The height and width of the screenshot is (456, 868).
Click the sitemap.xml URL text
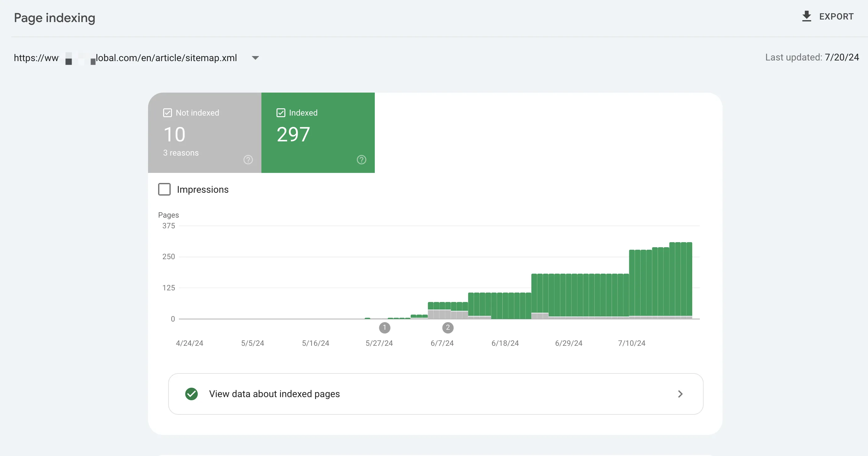125,58
